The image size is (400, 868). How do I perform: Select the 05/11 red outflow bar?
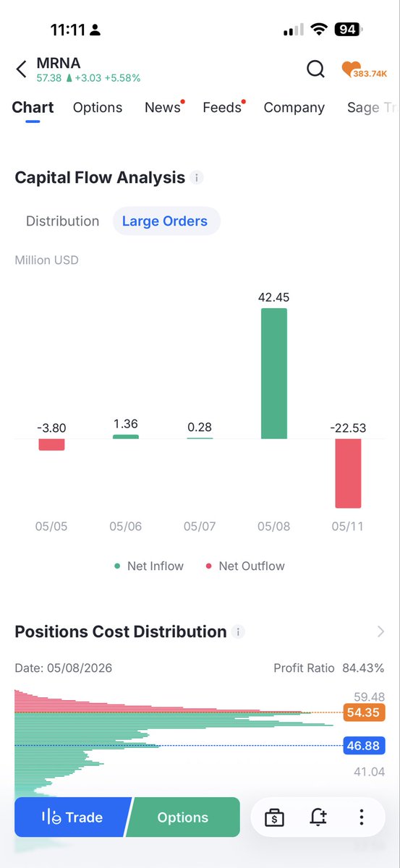(348, 473)
